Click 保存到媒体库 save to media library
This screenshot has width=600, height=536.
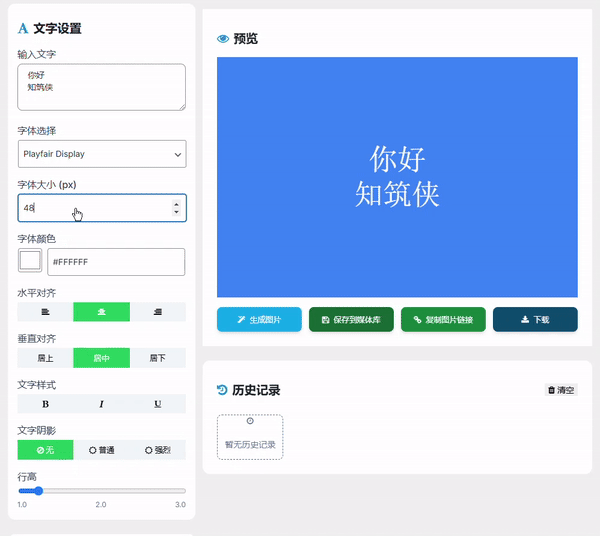[x=351, y=320]
